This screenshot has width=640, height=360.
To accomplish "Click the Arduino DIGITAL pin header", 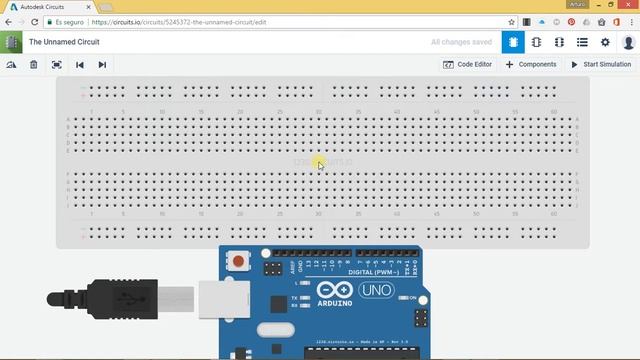I will tap(345, 253).
